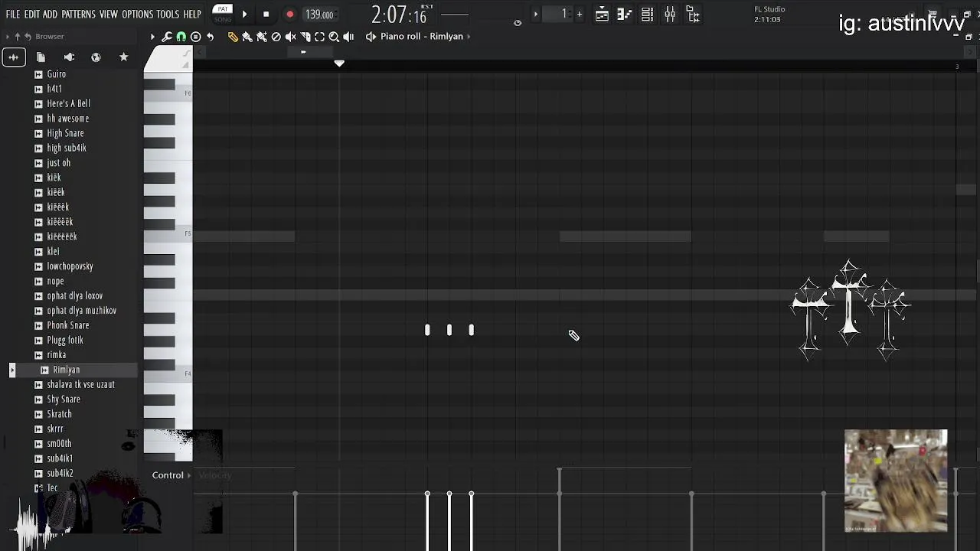This screenshot has width=980, height=551.
Task: Select the Paint brush tool
Action: (247, 37)
